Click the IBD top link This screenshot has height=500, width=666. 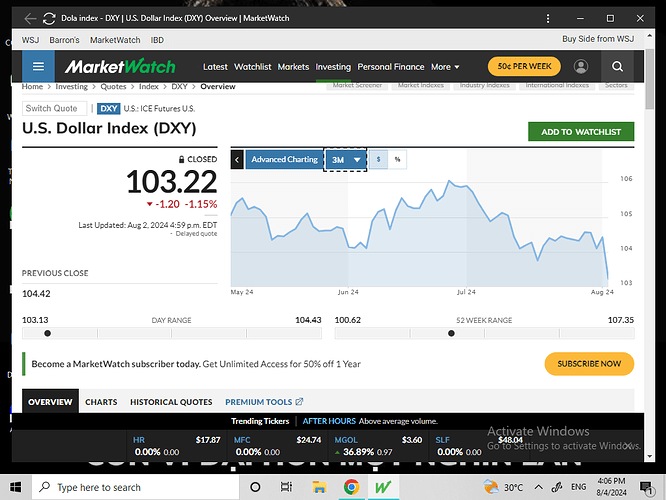coord(157,40)
